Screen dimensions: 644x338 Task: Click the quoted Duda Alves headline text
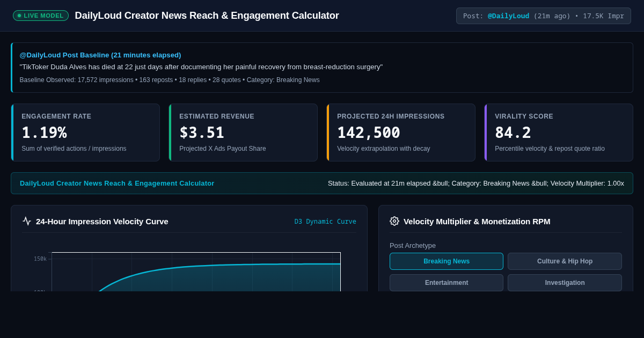pos(201,67)
